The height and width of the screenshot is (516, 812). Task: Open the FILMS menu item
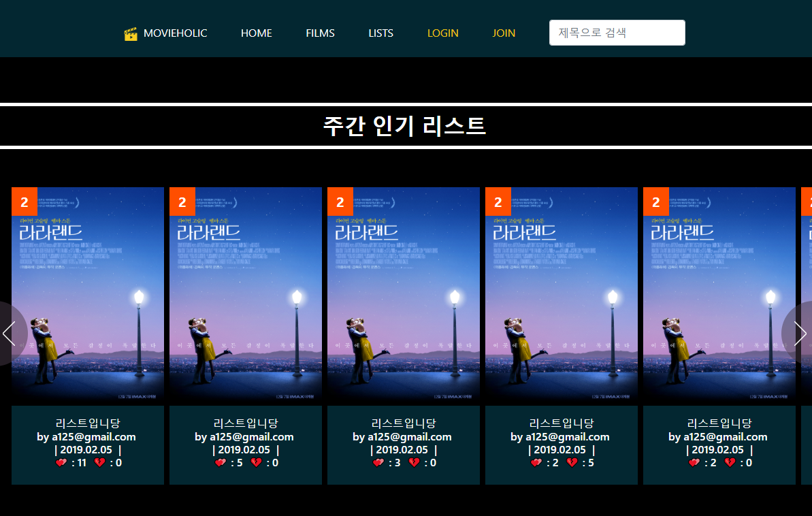[x=320, y=33]
